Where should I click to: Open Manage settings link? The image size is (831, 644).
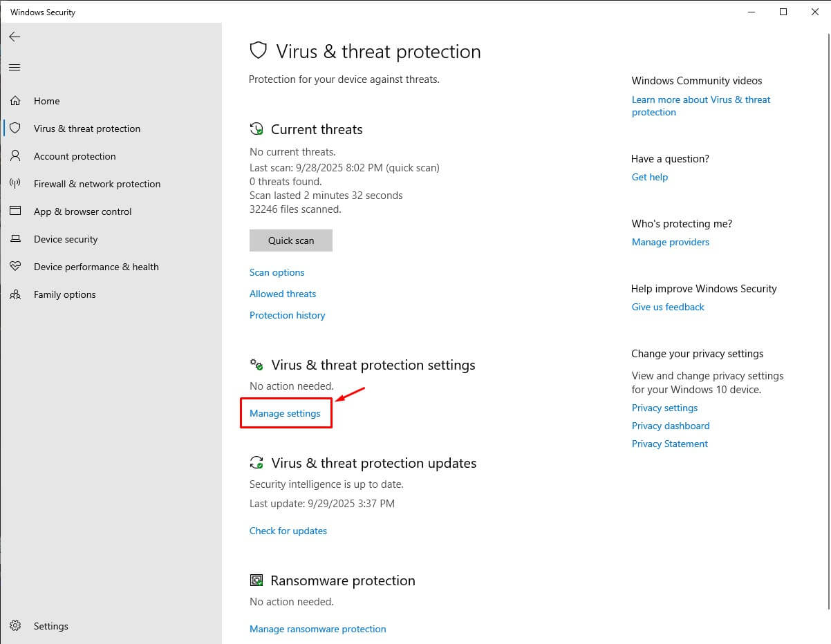pyautogui.click(x=285, y=413)
